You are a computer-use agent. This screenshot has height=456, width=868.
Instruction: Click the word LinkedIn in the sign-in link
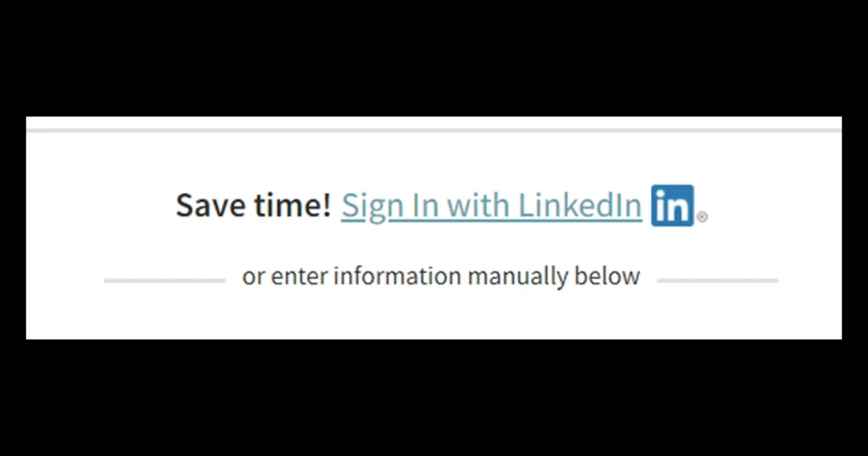point(580,205)
